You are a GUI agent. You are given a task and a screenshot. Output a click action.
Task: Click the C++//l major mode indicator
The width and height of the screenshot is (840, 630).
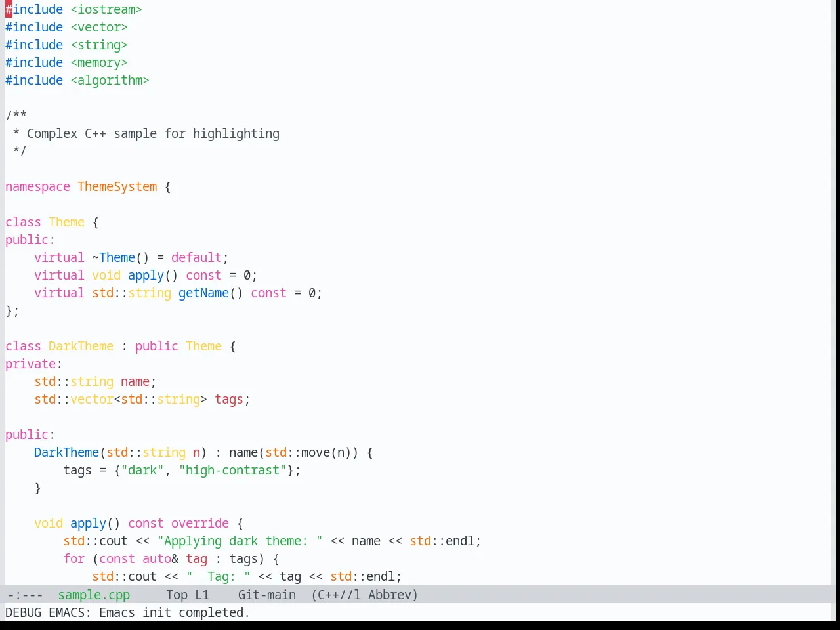336,595
